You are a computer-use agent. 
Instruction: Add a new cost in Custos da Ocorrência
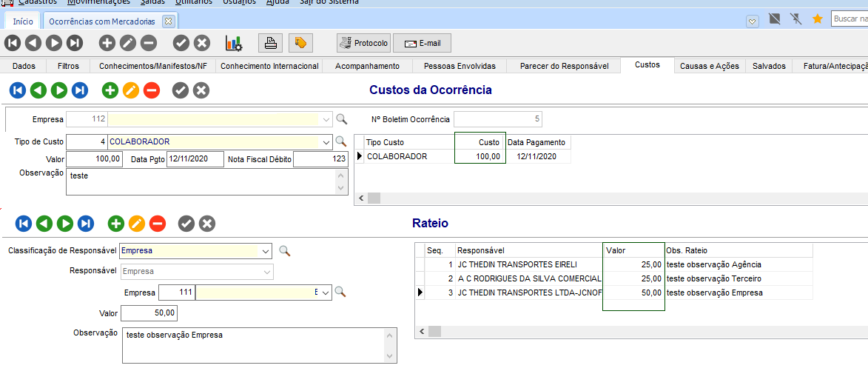click(111, 90)
